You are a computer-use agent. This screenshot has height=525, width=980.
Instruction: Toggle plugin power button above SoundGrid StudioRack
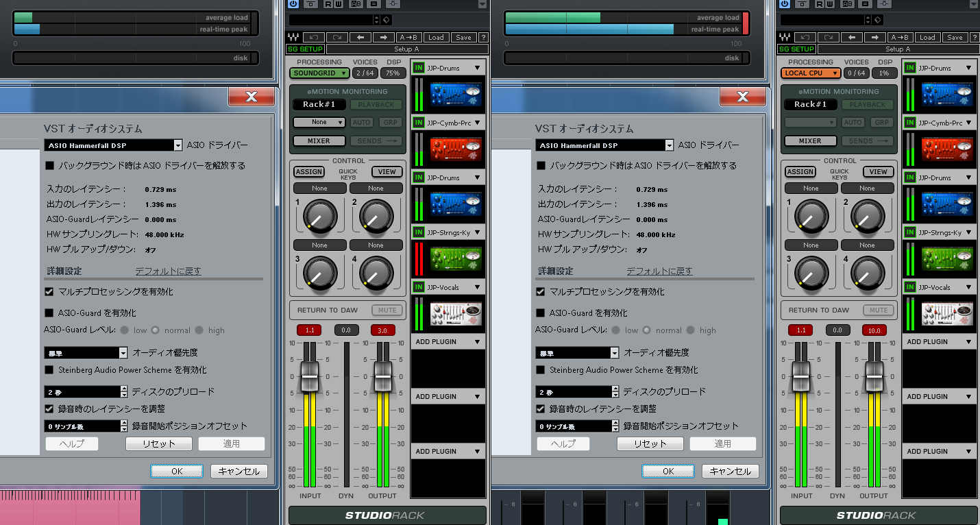coord(294,3)
